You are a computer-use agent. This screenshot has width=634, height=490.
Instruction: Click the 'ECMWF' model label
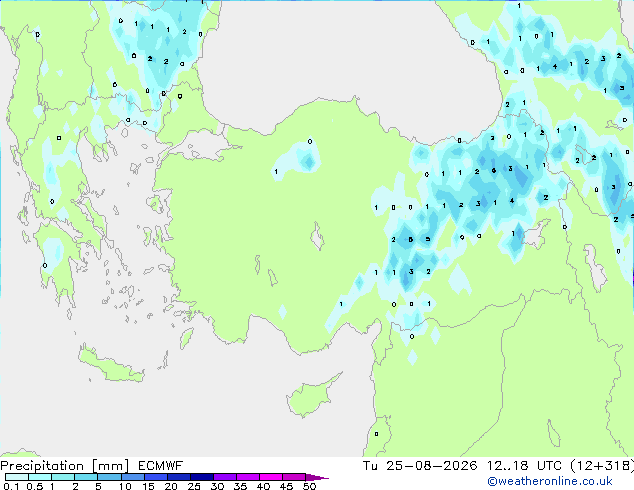tap(161, 466)
